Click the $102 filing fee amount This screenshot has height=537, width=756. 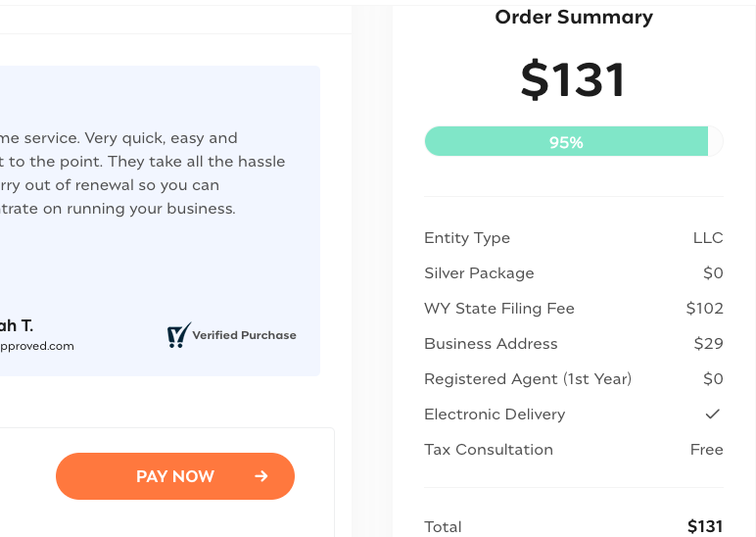click(704, 309)
